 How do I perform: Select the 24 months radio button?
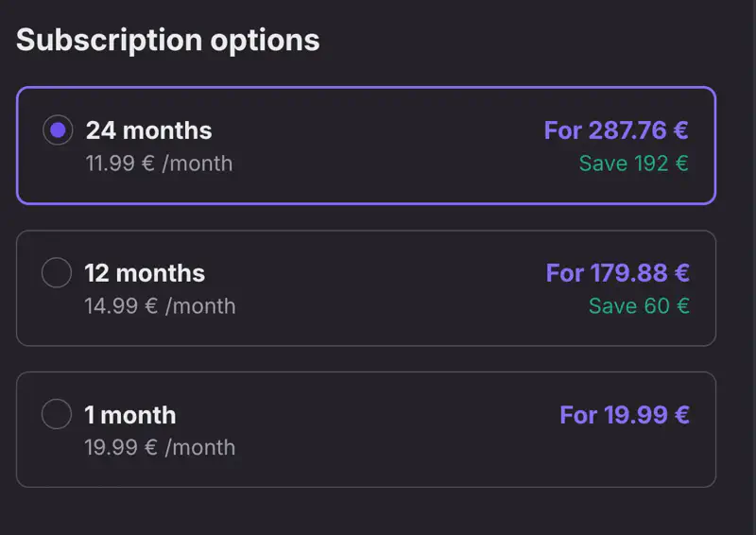tap(58, 130)
